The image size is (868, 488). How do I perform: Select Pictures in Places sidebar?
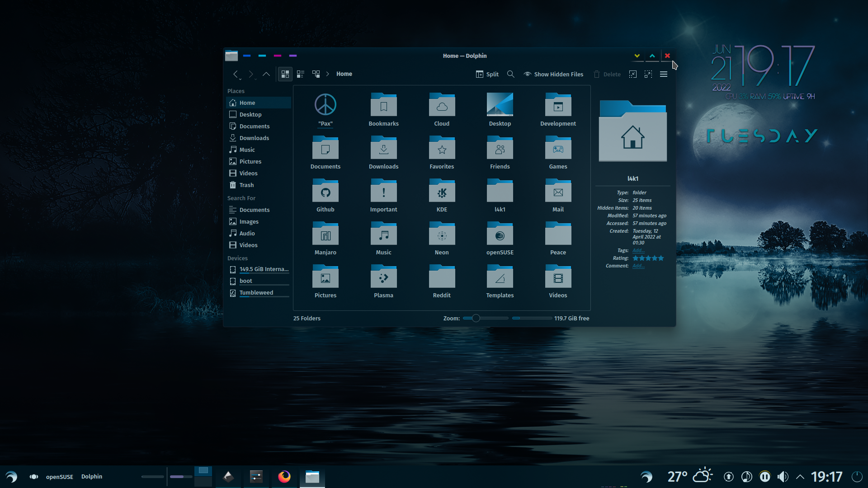click(258, 161)
